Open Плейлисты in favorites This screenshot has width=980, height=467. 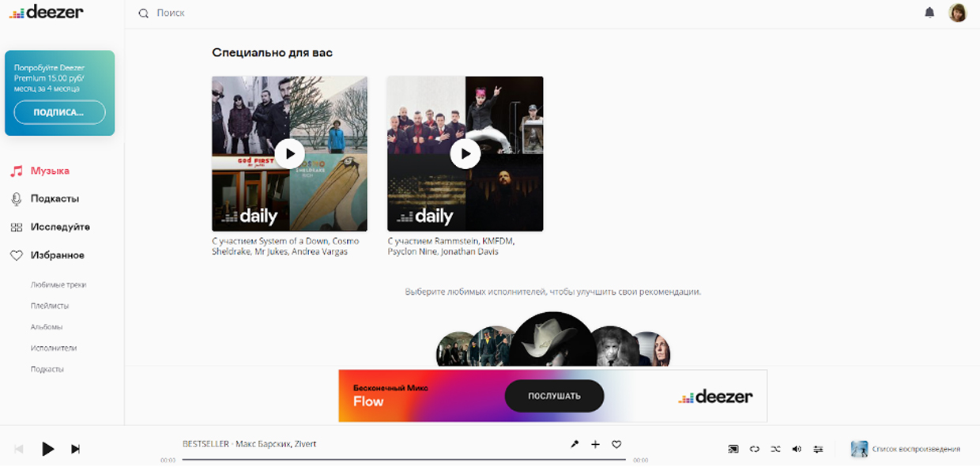click(x=49, y=306)
